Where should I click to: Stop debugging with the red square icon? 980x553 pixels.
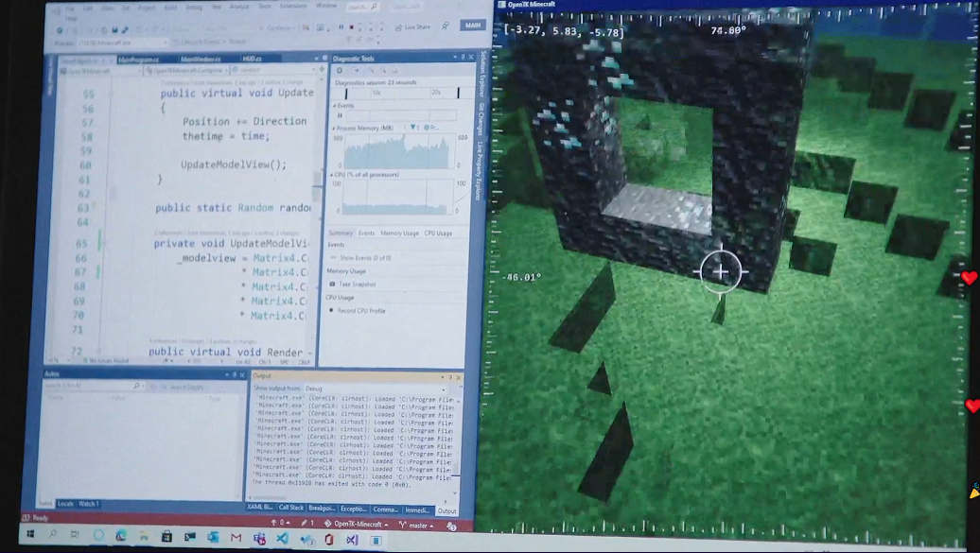point(351,26)
